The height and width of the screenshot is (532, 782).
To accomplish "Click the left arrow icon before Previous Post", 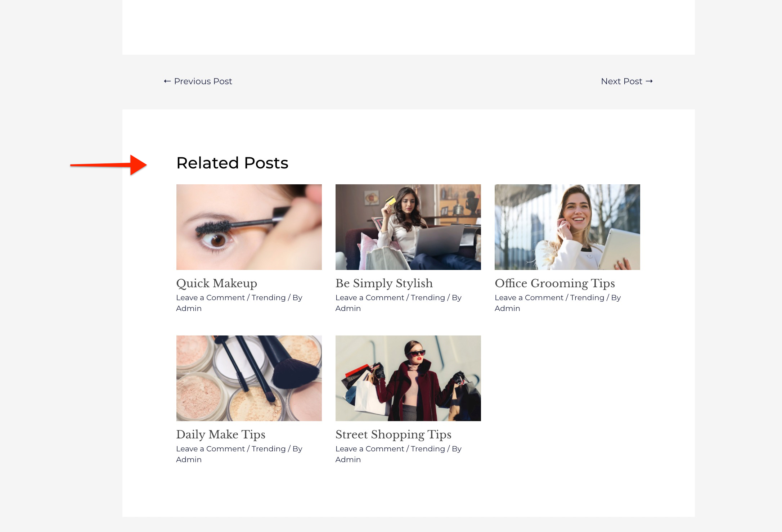I will tap(167, 81).
